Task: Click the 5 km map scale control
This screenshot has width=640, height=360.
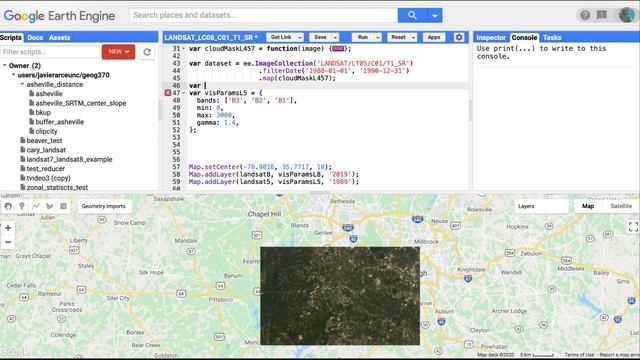Action: [x=537, y=355]
